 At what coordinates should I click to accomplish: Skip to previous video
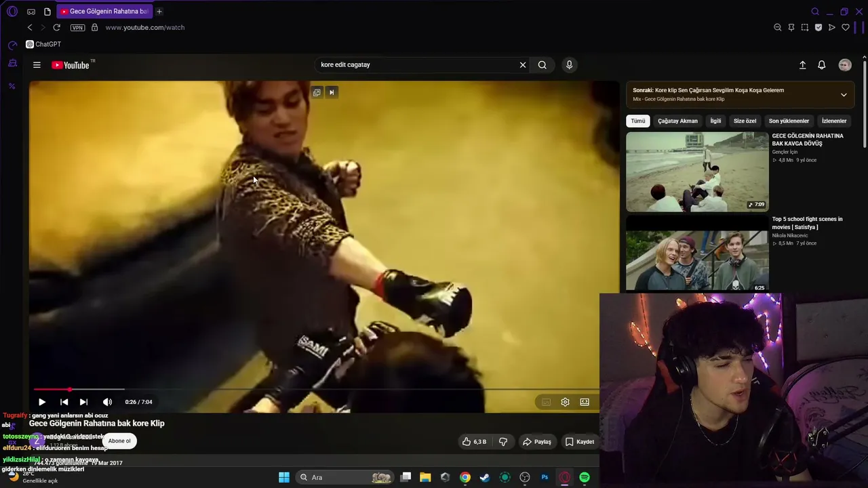(x=64, y=402)
